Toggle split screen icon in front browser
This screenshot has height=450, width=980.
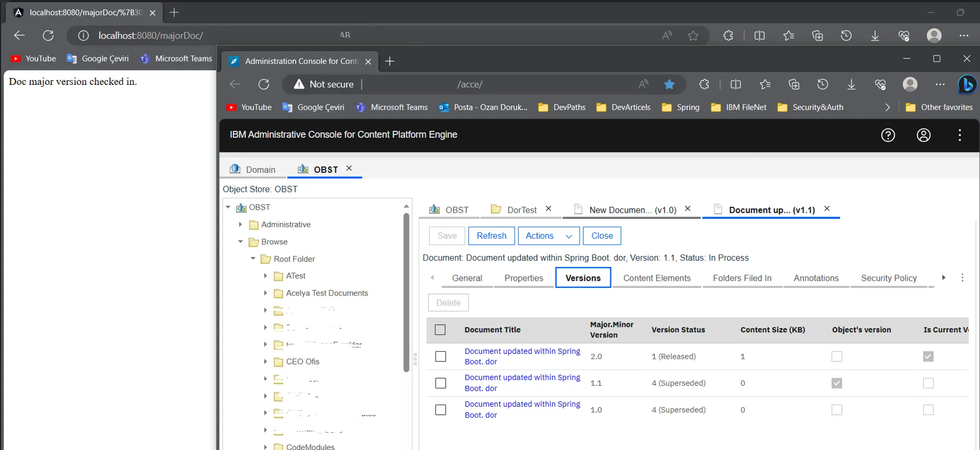(x=735, y=84)
